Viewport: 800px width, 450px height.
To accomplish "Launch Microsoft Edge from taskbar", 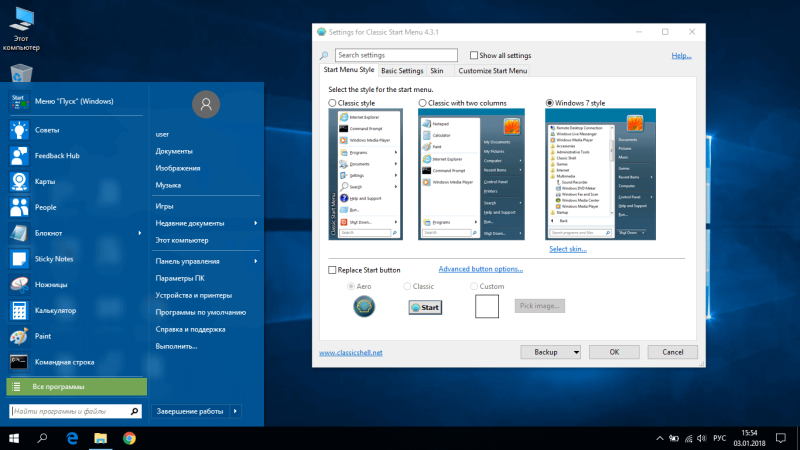I will point(72,438).
